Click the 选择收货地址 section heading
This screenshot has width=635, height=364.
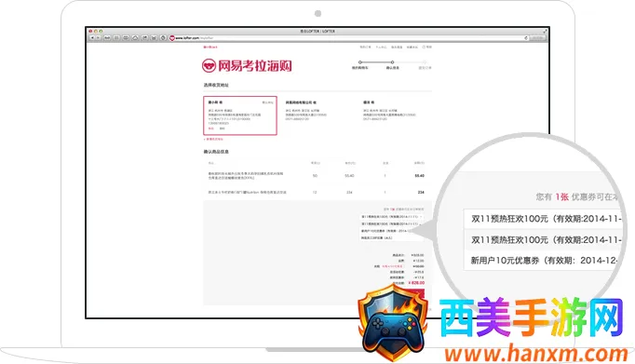tap(216, 85)
